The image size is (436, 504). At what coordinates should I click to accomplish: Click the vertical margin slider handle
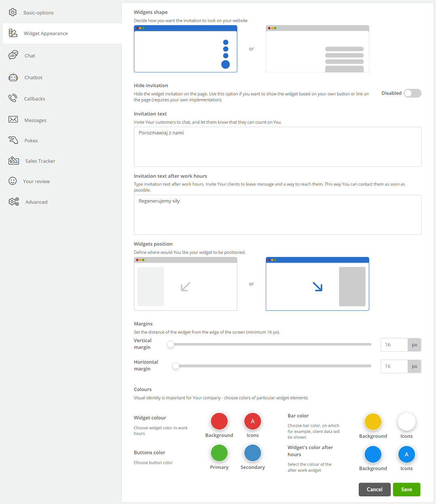[x=171, y=344]
